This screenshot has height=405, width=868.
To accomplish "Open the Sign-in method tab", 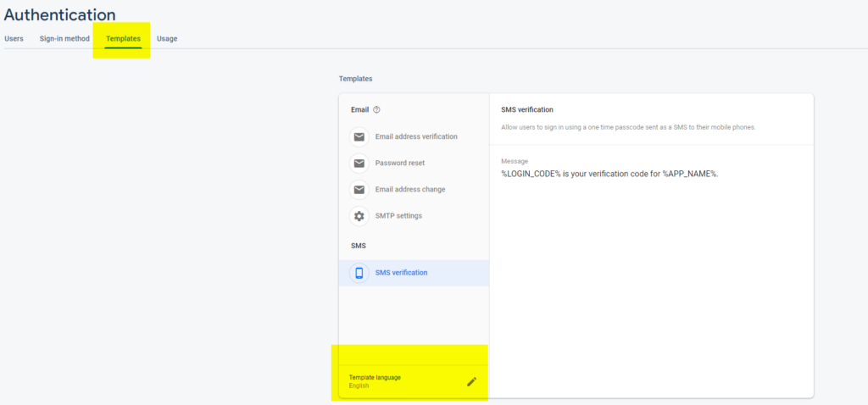I will pyautogui.click(x=64, y=39).
